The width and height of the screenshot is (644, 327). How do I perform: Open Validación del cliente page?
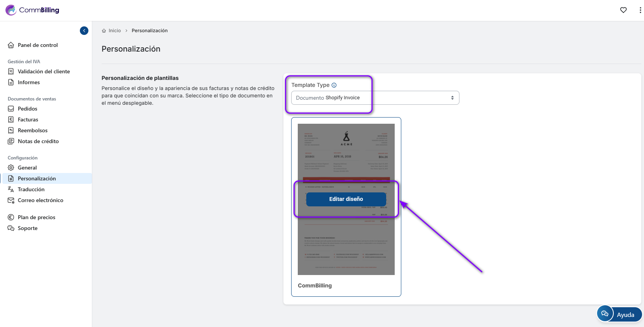pyautogui.click(x=44, y=71)
